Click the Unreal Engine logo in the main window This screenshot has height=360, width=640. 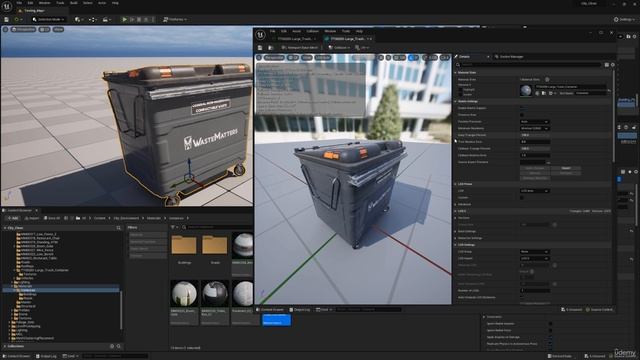click(x=7, y=7)
